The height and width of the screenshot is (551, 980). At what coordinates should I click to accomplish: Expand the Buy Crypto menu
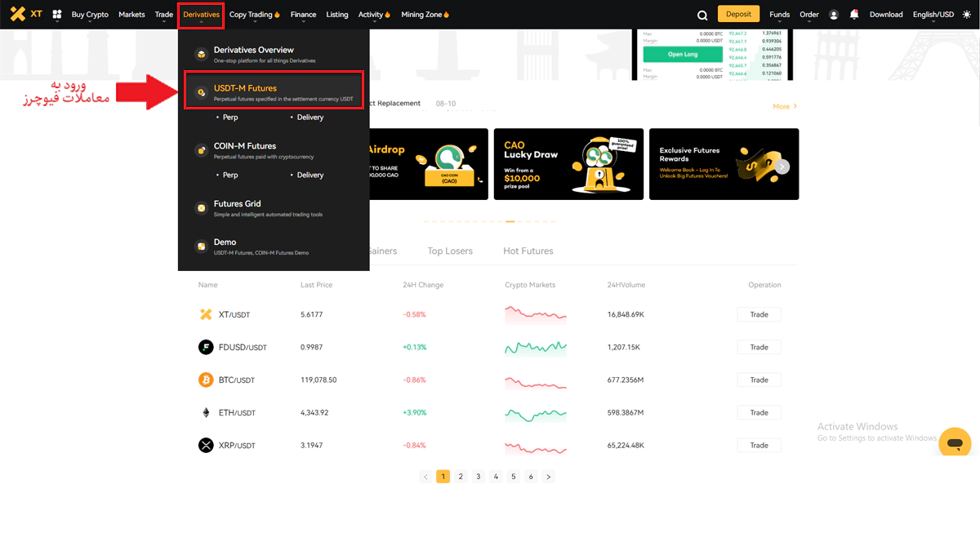click(x=90, y=15)
